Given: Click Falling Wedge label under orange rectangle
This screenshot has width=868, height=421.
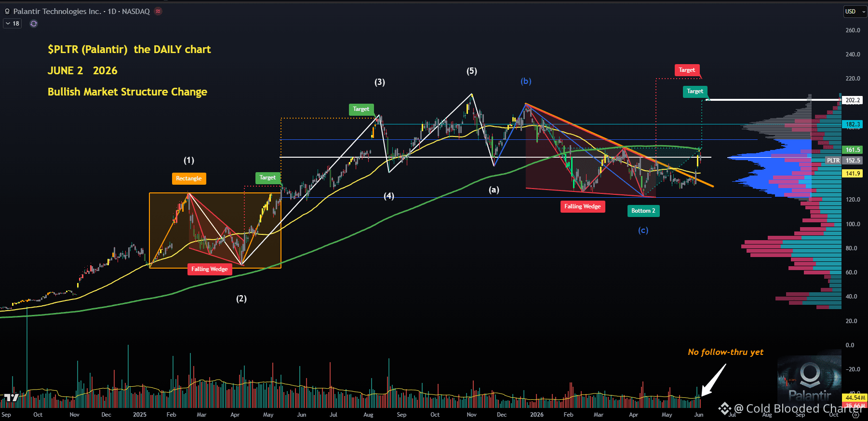Looking at the screenshot, I should click(210, 269).
